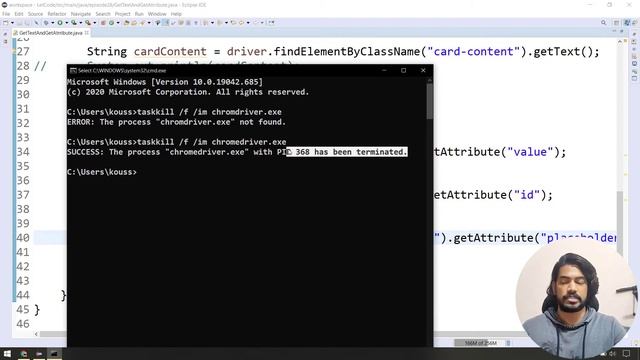
Task: Click the "value" string on line 34
Action: [530, 152]
